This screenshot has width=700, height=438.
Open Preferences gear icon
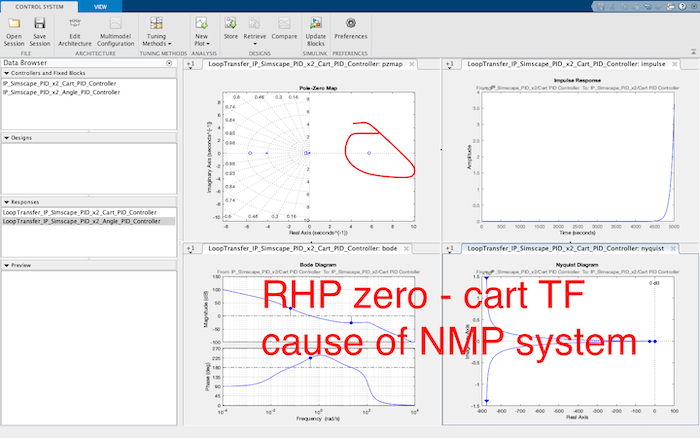pos(351,23)
